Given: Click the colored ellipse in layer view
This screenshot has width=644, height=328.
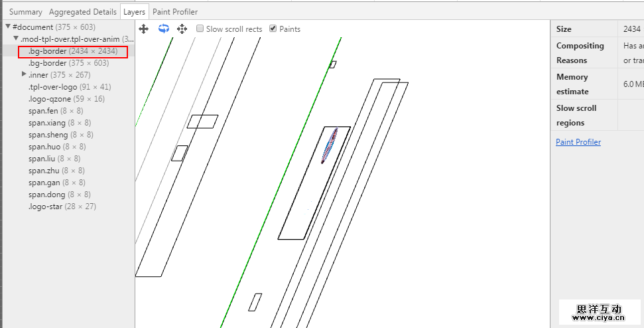Looking at the screenshot, I should point(330,145).
